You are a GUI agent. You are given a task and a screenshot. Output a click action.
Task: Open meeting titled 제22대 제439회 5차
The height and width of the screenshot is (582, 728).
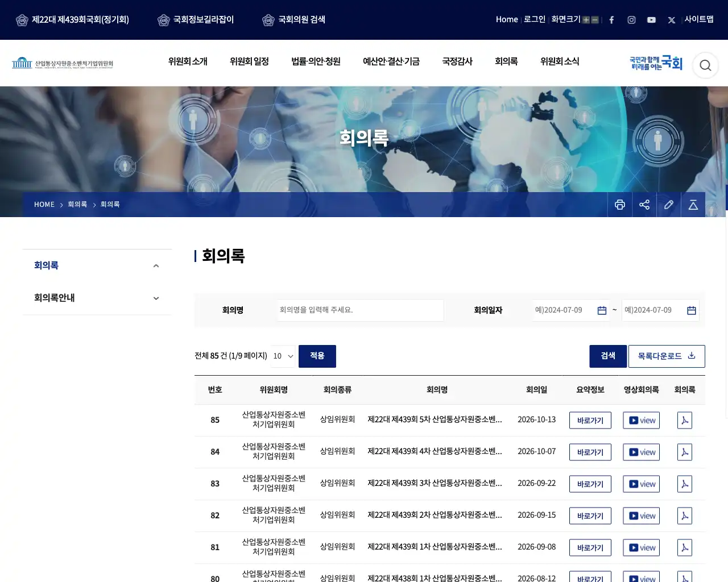(x=435, y=420)
